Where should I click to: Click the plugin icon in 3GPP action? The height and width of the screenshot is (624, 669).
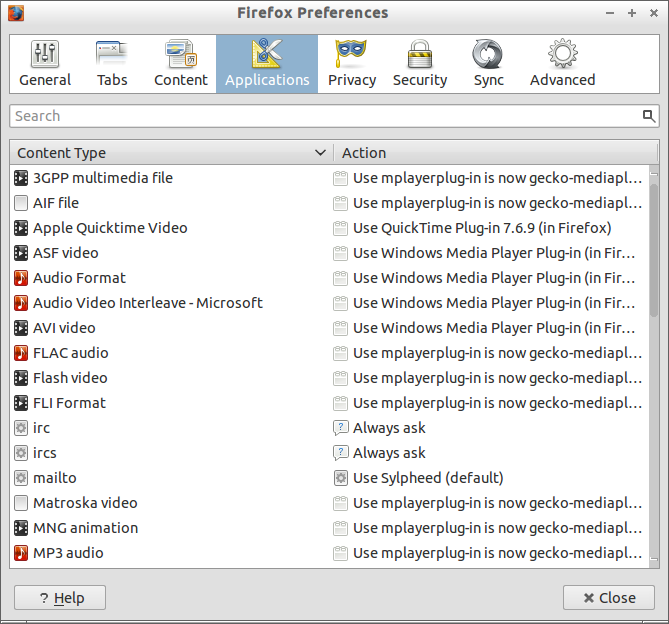pos(340,178)
